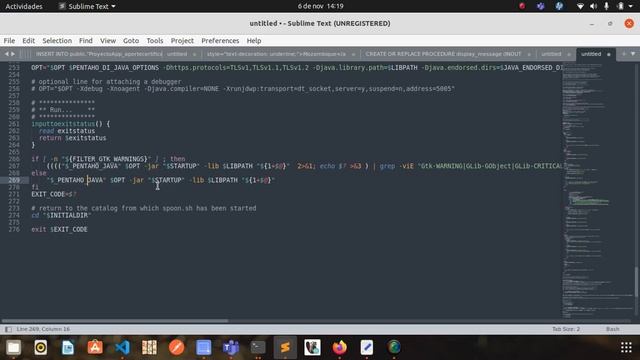Open the Wi-Fi network indicator
Screen dimensions: 640x360
tap(580, 6)
